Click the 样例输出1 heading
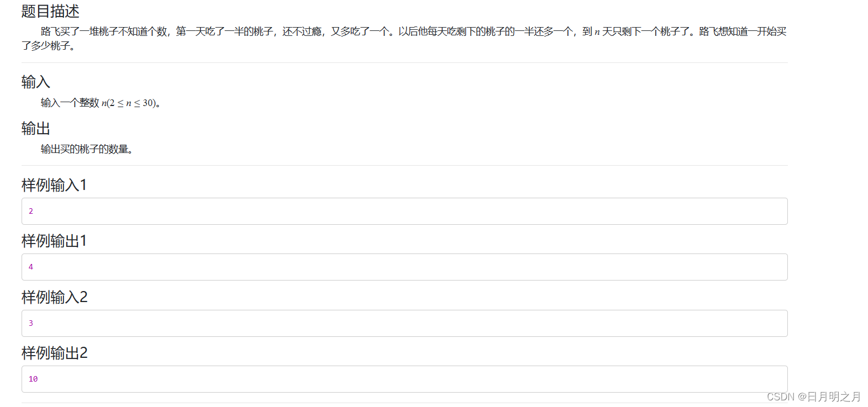Image resolution: width=868 pixels, height=407 pixels. coord(54,241)
